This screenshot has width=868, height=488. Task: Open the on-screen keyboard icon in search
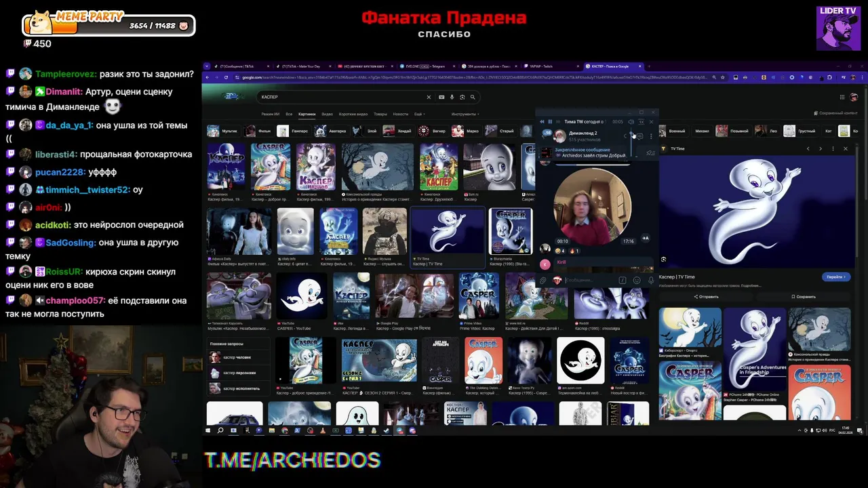441,97
